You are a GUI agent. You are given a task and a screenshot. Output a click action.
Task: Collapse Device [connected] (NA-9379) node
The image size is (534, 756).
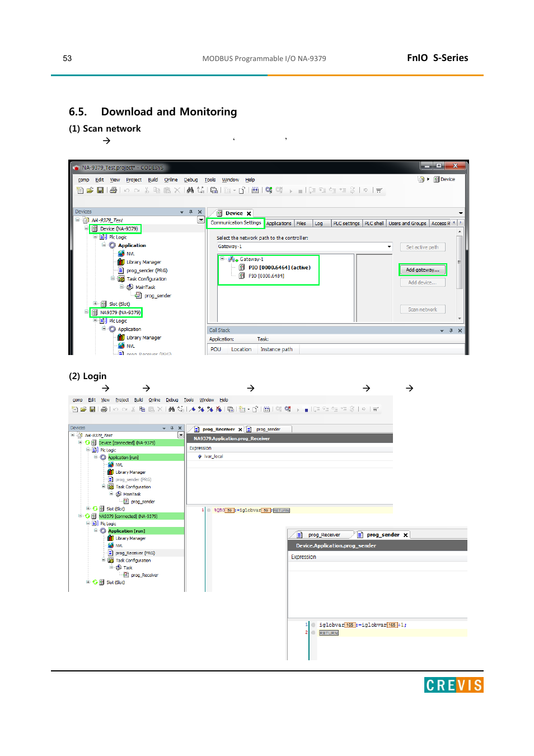click(x=80, y=442)
